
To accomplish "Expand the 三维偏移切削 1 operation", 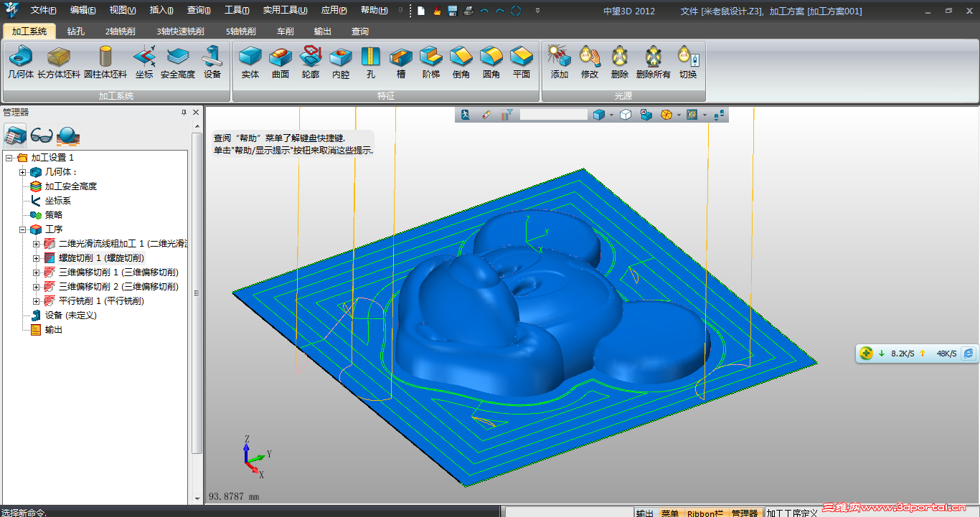I will click(36, 272).
